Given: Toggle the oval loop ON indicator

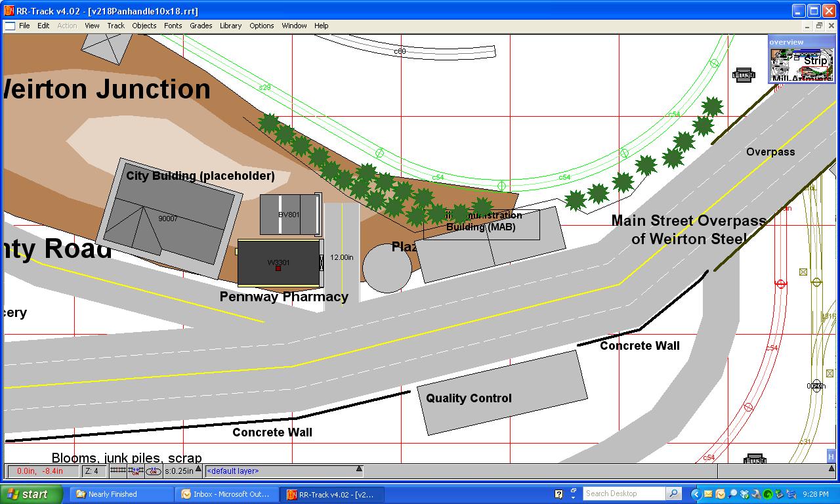Looking at the screenshot, I should pyautogui.click(x=154, y=471).
